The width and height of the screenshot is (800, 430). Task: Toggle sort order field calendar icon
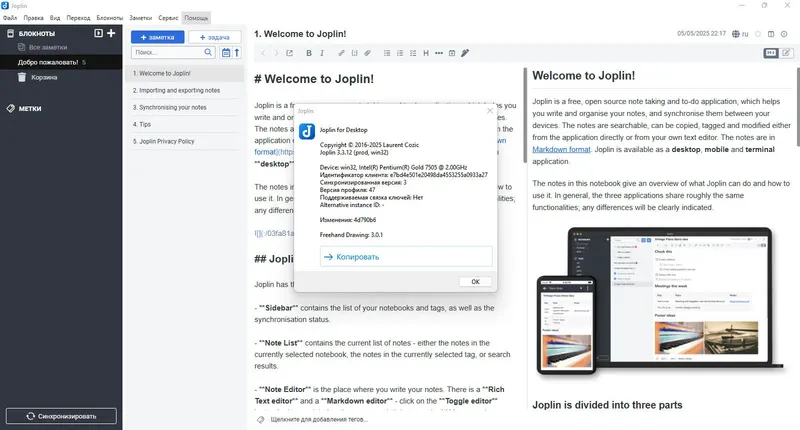click(226, 52)
